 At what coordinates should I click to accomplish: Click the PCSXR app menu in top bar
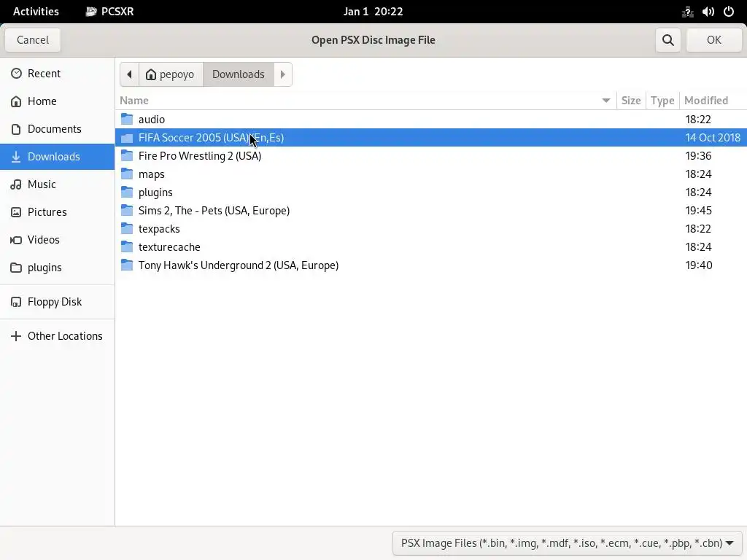coord(110,12)
